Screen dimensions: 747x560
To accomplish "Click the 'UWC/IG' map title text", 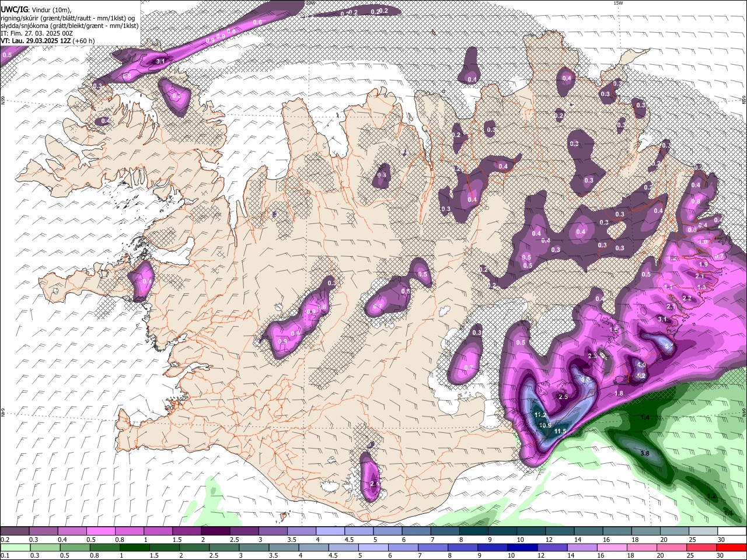I will tap(14, 9).
